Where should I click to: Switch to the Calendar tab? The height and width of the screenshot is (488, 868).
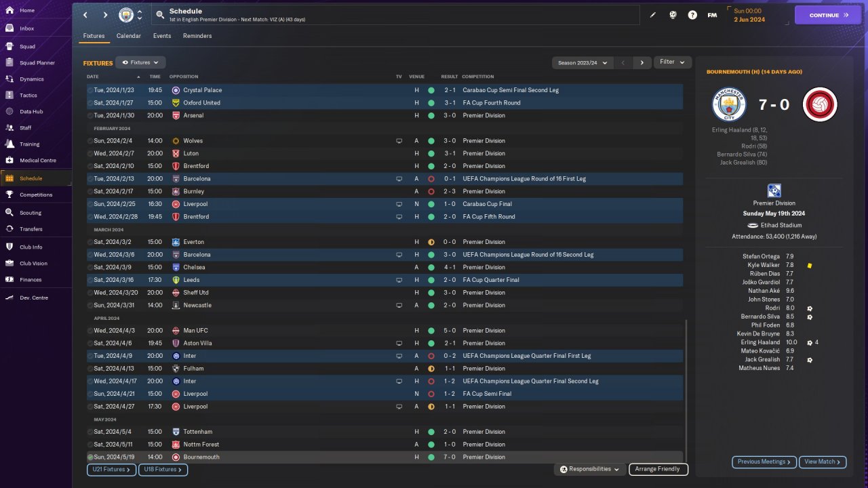click(129, 36)
